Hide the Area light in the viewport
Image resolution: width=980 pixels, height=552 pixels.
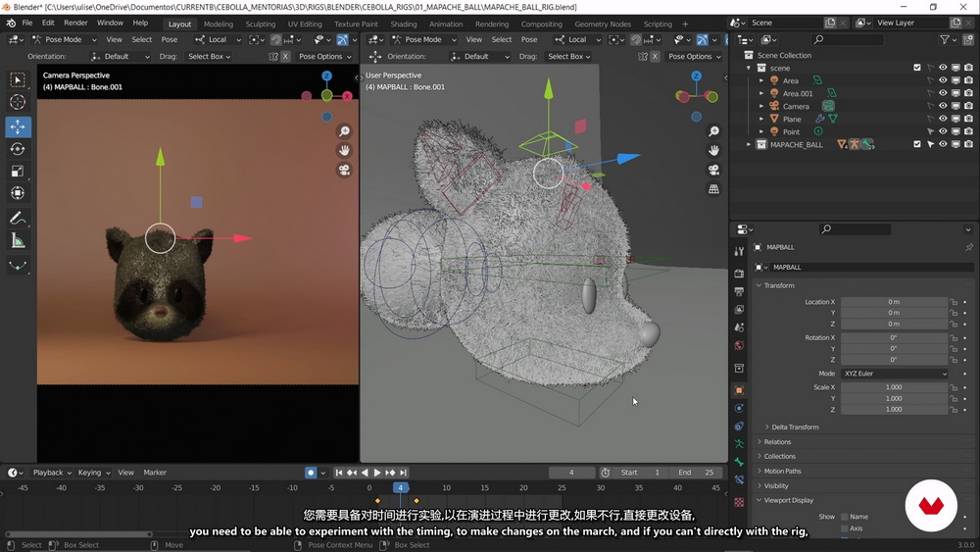pyautogui.click(x=943, y=80)
